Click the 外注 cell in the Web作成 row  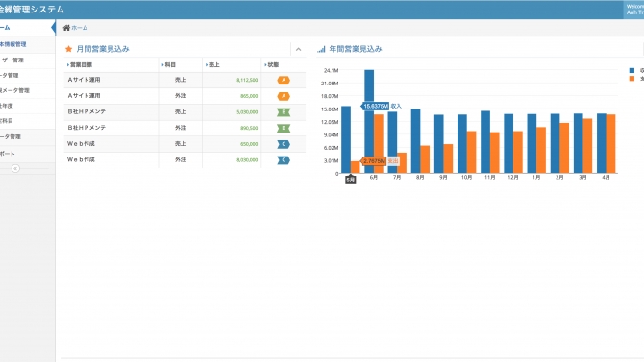click(x=181, y=159)
